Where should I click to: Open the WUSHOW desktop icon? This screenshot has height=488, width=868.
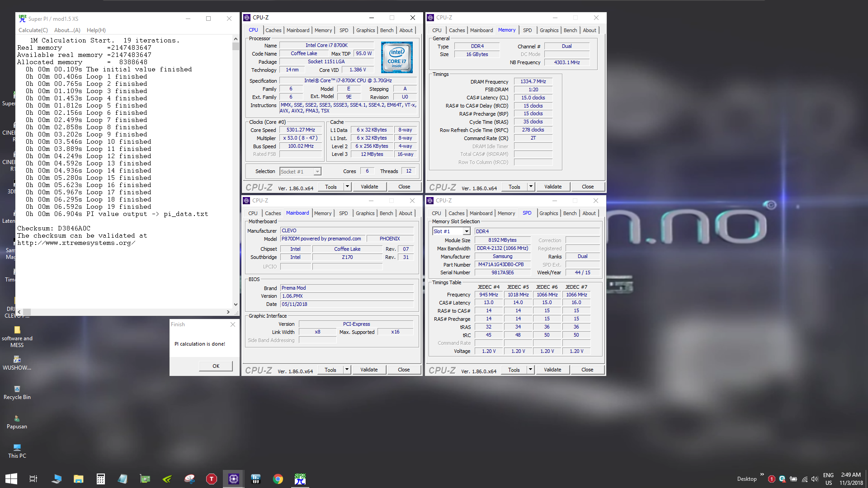click(x=17, y=362)
